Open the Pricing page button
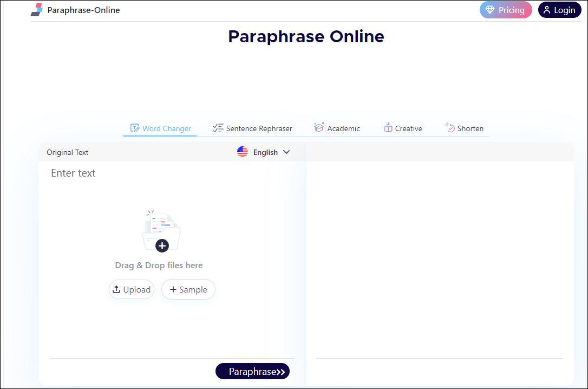 pyautogui.click(x=506, y=10)
